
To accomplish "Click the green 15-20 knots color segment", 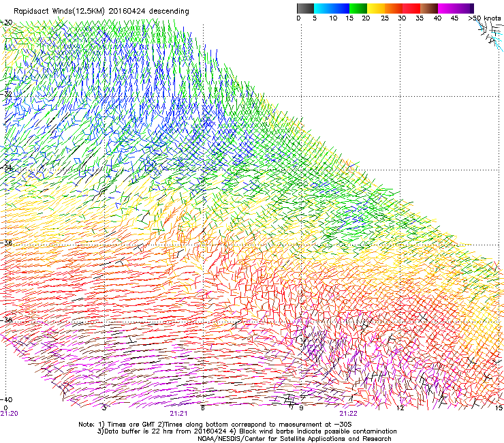I will [358, 8].
